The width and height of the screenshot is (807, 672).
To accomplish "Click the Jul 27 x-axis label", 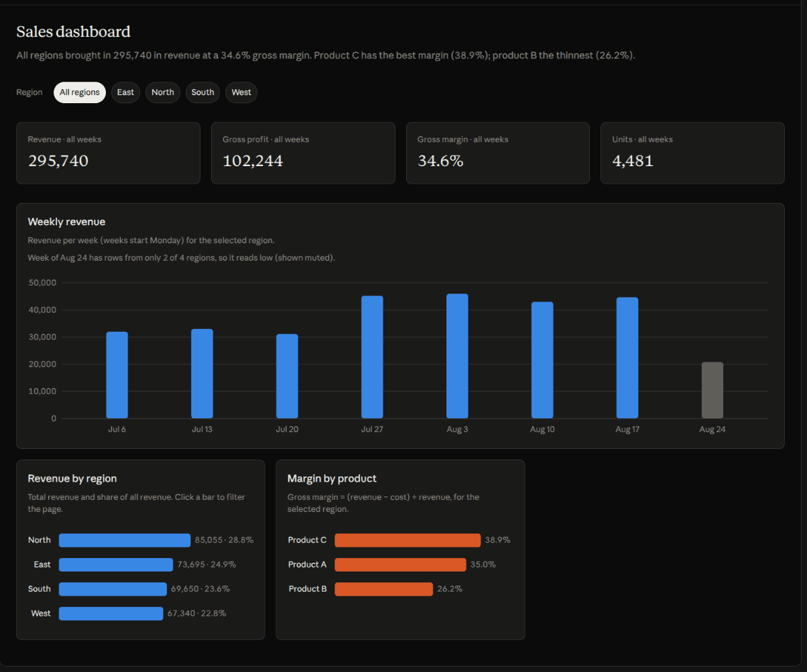I will point(372,429).
